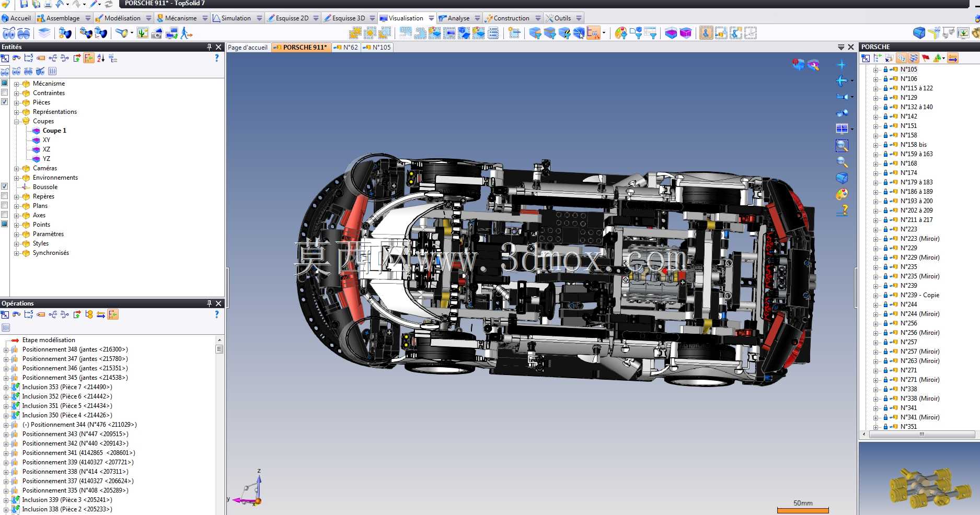980x515 pixels.
Task: Click the help question mark in Opérations panel
Action: pyautogui.click(x=217, y=314)
